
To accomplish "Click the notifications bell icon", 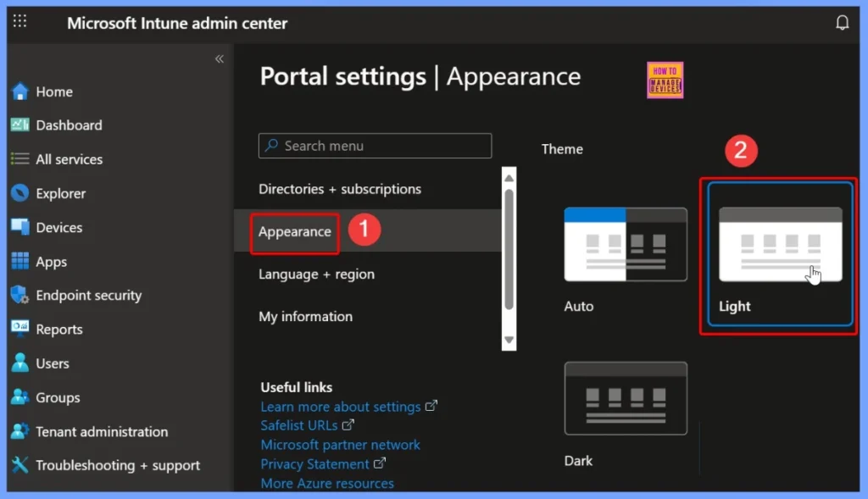I will 842,23.
